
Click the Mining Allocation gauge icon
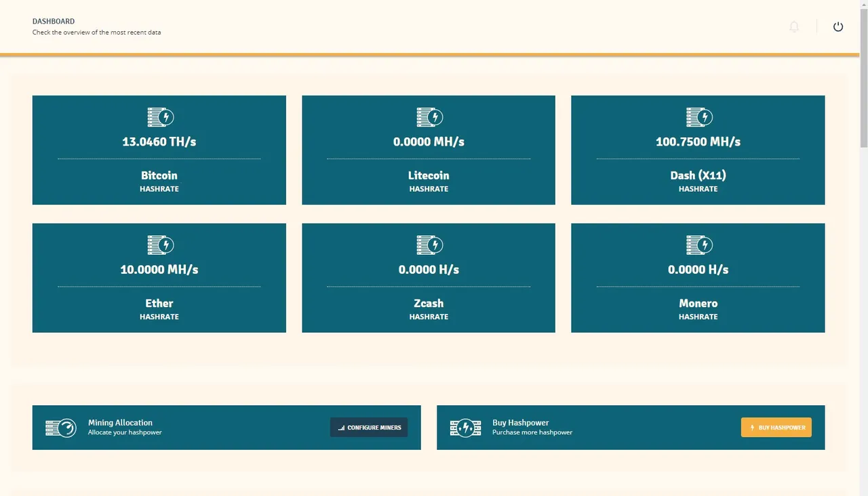coord(61,428)
